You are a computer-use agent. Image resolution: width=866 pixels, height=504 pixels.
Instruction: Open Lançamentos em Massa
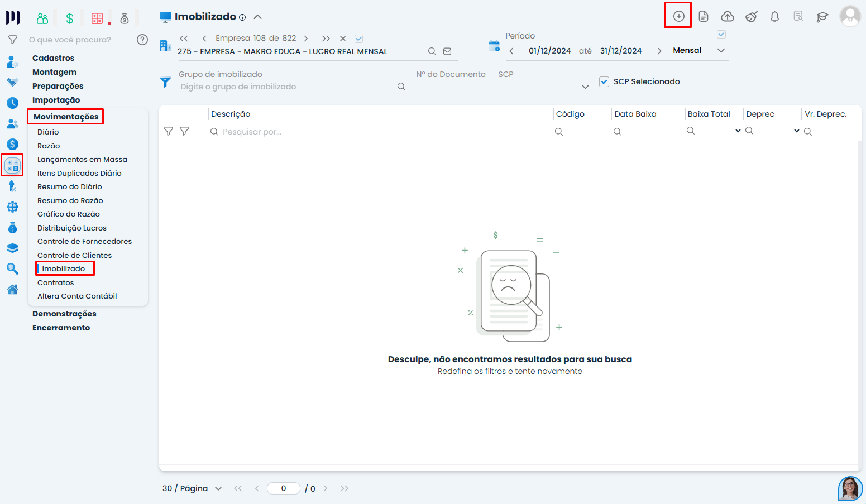point(82,159)
